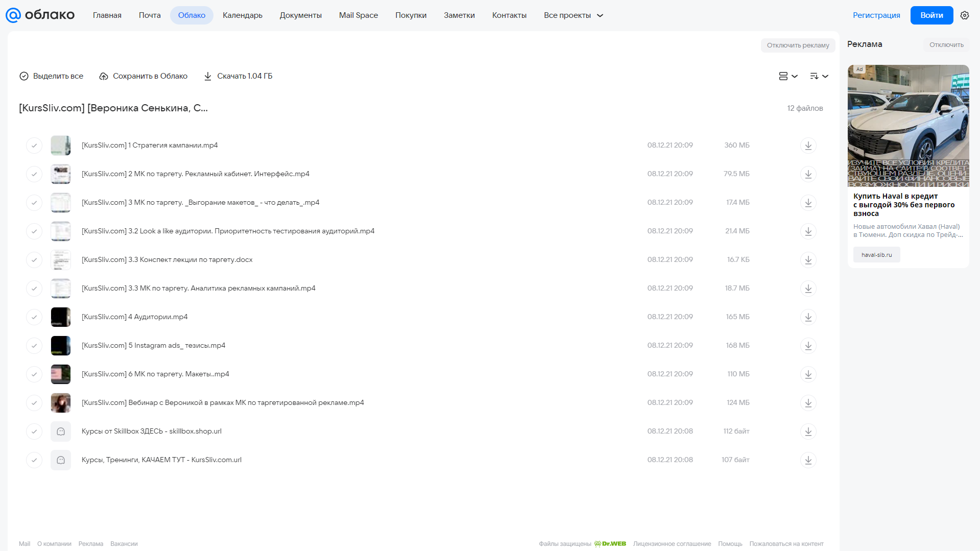Click download icon for '4 Аудитории.mp4'
The image size is (980, 551).
[808, 317]
